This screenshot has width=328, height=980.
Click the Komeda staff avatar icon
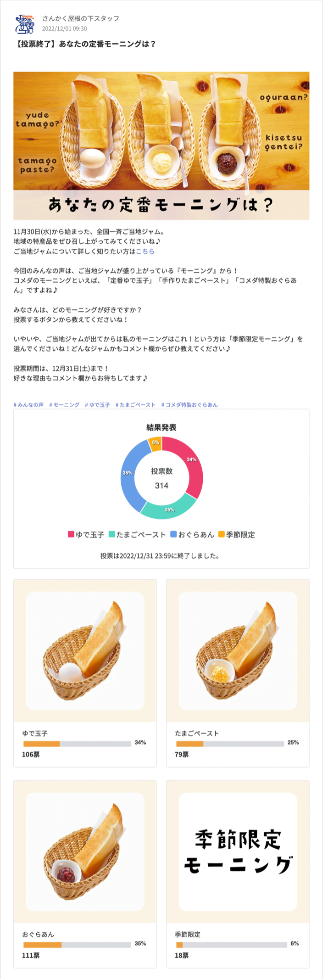pyautogui.click(x=25, y=23)
